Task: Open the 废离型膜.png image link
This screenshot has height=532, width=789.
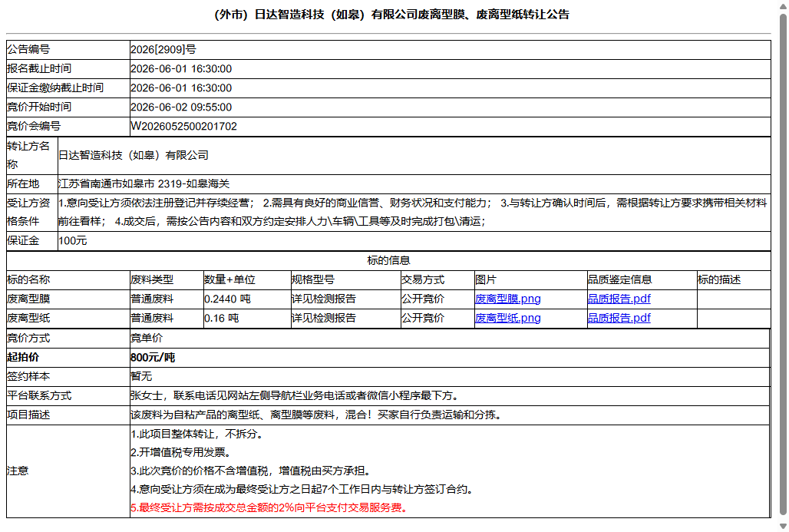Action: click(508, 299)
